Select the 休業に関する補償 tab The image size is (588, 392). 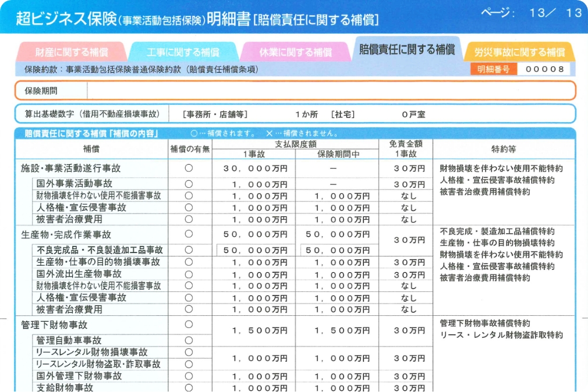(295, 52)
